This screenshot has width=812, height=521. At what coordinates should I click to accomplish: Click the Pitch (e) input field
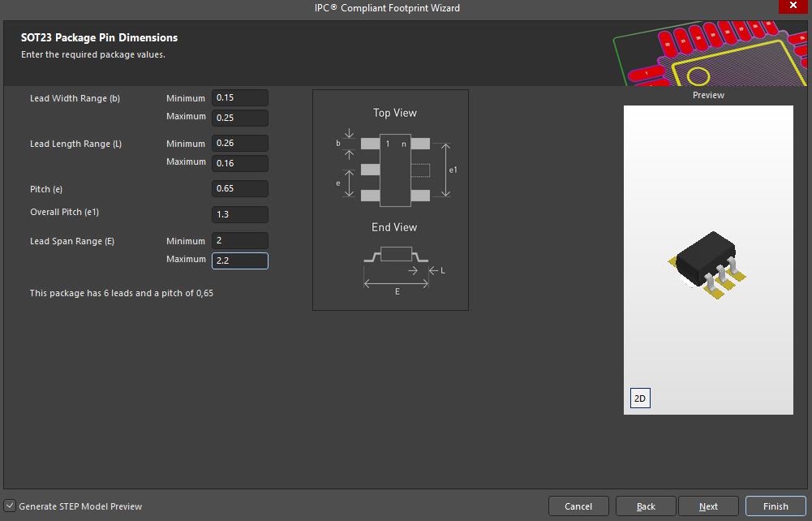pyautogui.click(x=239, y=189)
